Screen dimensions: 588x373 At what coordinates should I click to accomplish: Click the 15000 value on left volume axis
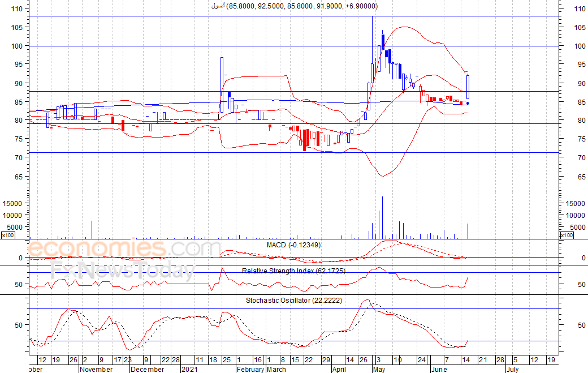click(x=12, y=203)
